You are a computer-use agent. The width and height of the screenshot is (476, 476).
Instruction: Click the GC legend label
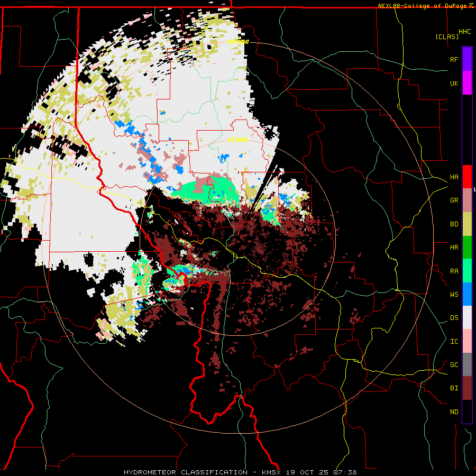[x=454, y=365]
